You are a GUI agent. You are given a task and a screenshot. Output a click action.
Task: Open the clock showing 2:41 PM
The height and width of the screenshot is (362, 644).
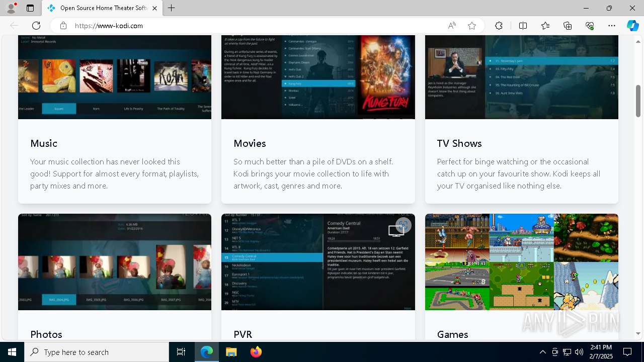(601, 352)
